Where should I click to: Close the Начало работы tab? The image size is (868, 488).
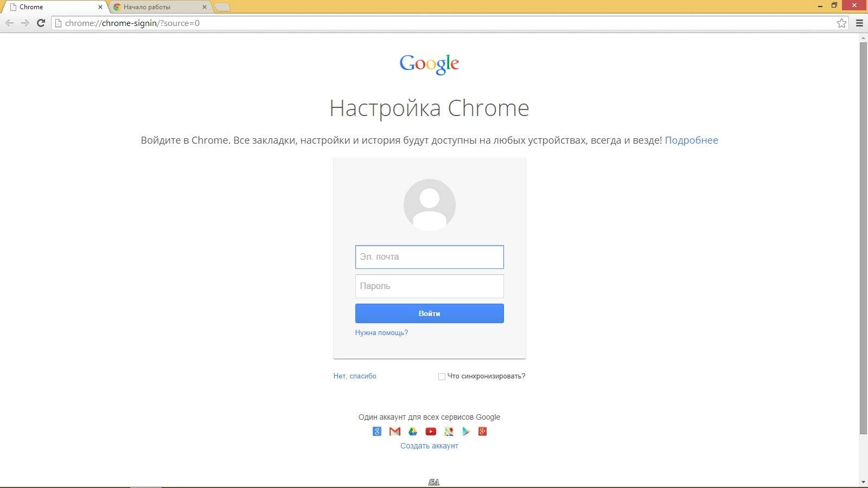pyautogui.click(x=205, y=7)
